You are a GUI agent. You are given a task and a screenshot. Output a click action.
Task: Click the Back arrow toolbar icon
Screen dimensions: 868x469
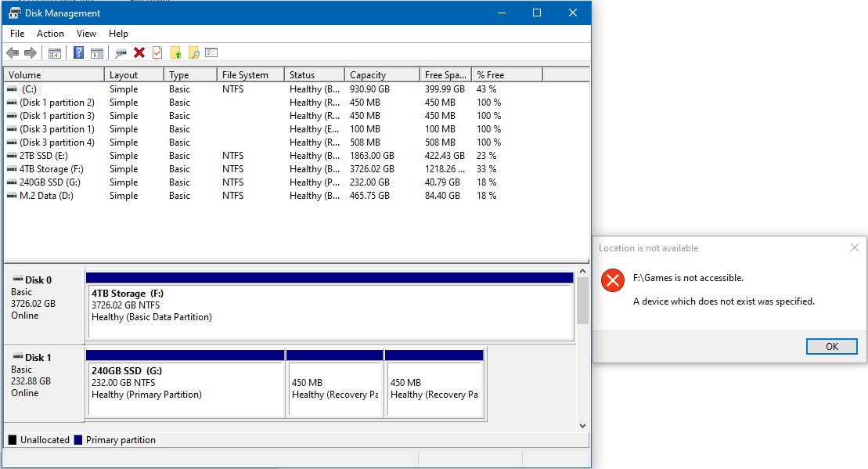[13, 52]
